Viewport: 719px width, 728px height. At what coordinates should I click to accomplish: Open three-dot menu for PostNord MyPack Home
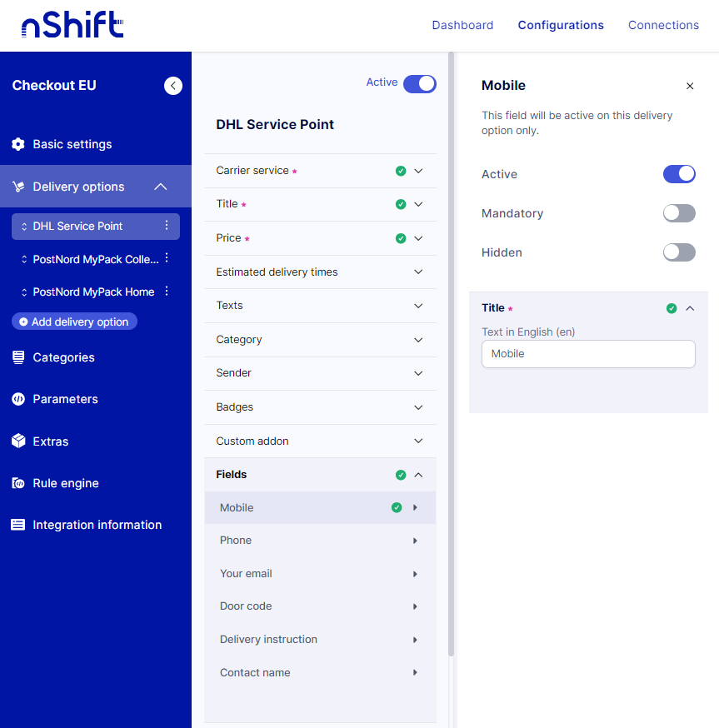coord(167,292)
